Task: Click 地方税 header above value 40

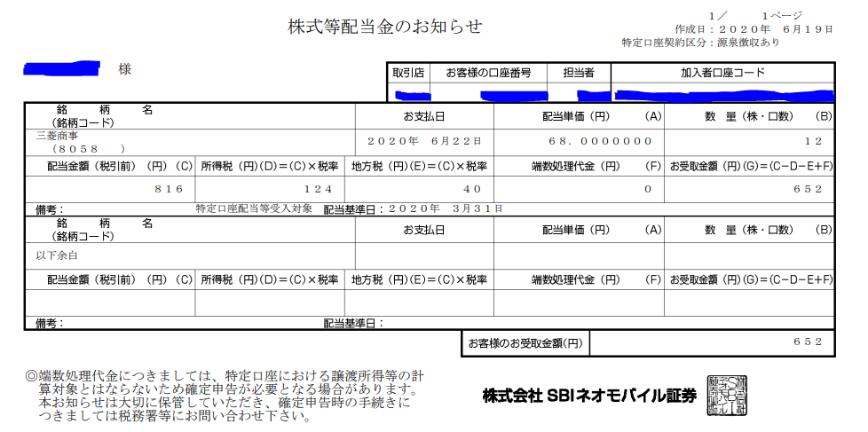Action: coord(419,167)
